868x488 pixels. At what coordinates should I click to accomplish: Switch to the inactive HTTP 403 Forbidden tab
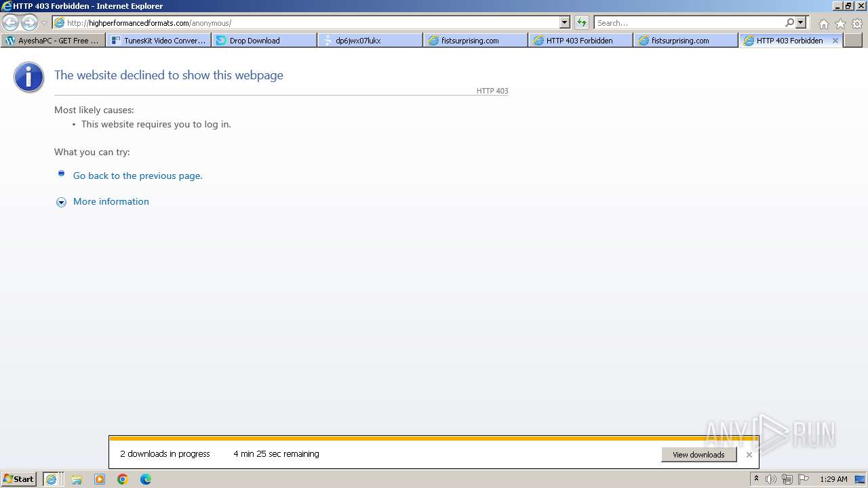[x=581, y=41]
